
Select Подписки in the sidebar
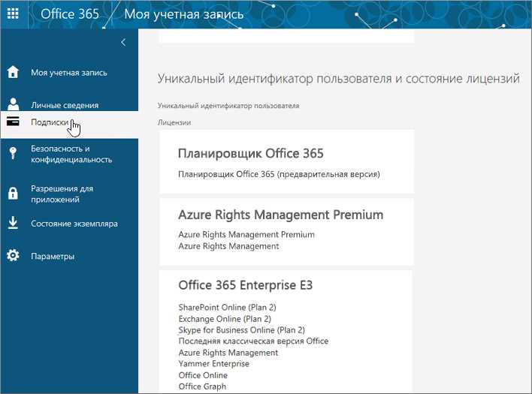(x=50, y=122)
